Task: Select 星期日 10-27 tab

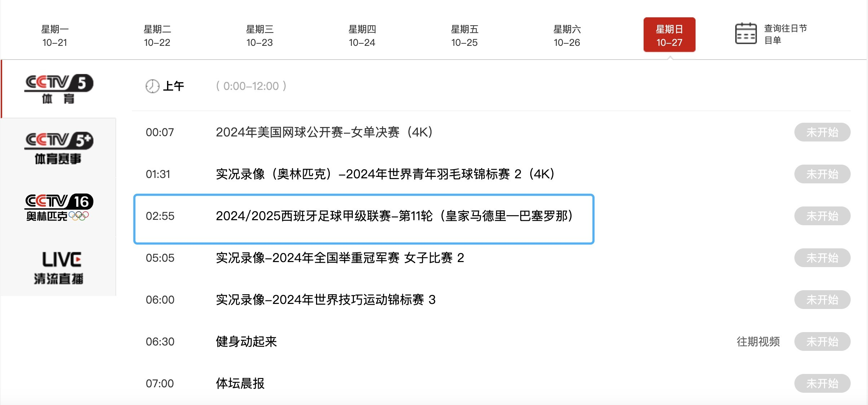Action: pyautogui.click(x=669, y=34)
